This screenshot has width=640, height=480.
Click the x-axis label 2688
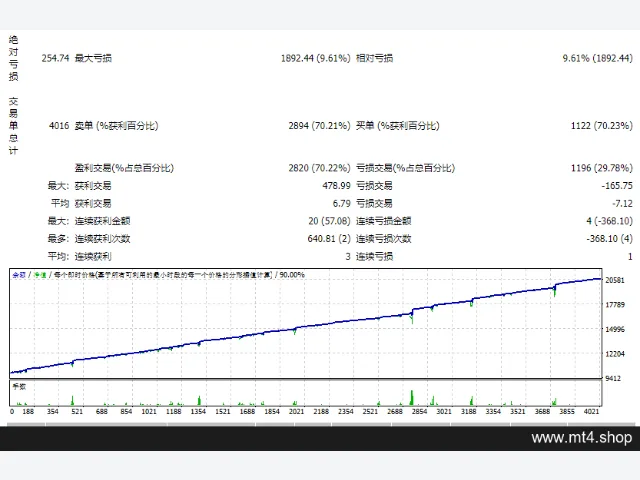(x=395, y=411)
